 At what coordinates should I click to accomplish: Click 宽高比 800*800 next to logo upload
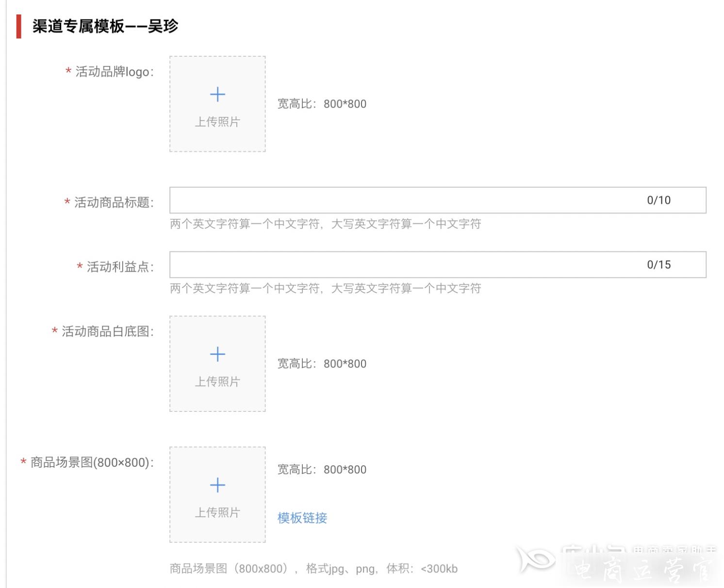point(322,104)
